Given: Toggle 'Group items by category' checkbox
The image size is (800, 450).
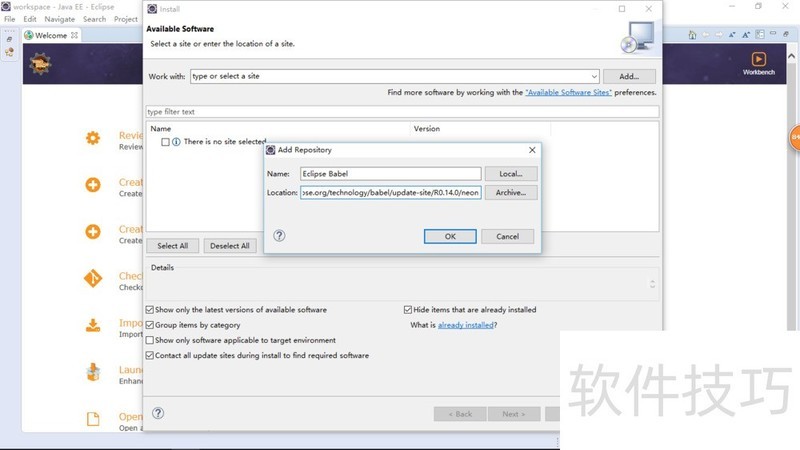Looking at the screenshot, I should click(150, 325).
